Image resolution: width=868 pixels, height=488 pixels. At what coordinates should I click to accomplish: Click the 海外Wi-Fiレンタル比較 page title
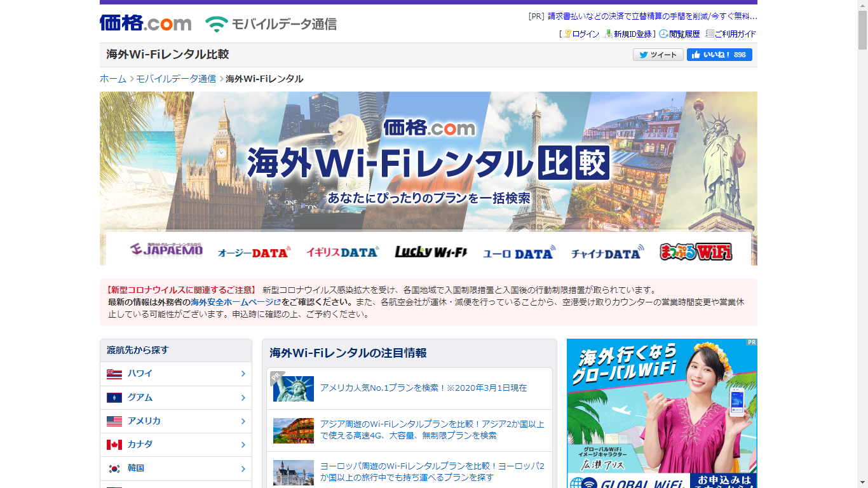click(168, 55)
